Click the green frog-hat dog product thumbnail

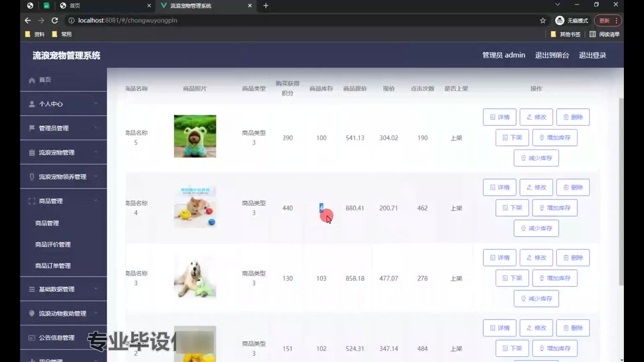click(x=195, y=136)
